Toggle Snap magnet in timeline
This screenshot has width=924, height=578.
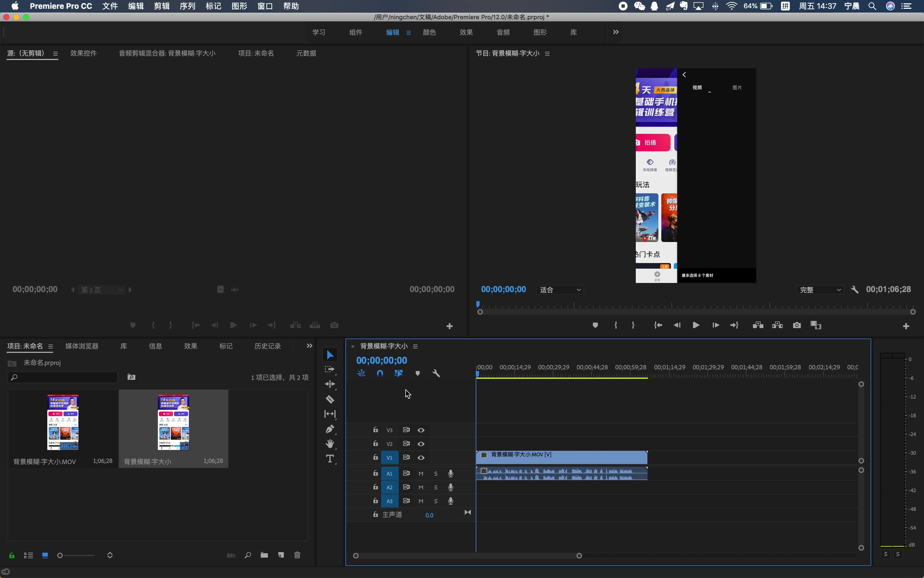380,373
